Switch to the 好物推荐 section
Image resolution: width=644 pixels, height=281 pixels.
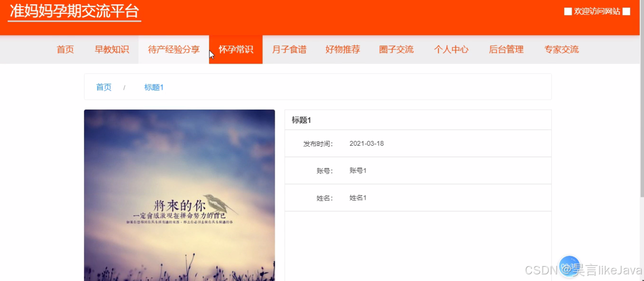(x=343, y=49)
